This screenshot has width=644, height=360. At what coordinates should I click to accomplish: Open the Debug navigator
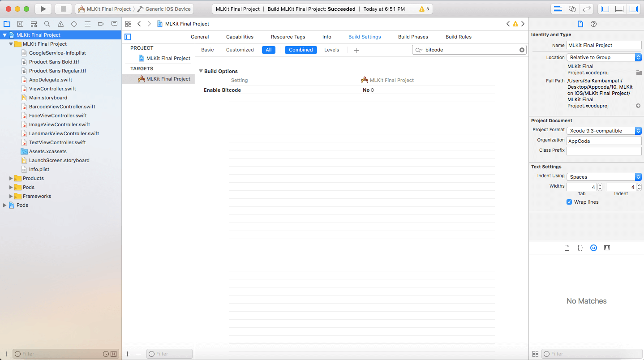pyautogui.click(x=87, y=24)
